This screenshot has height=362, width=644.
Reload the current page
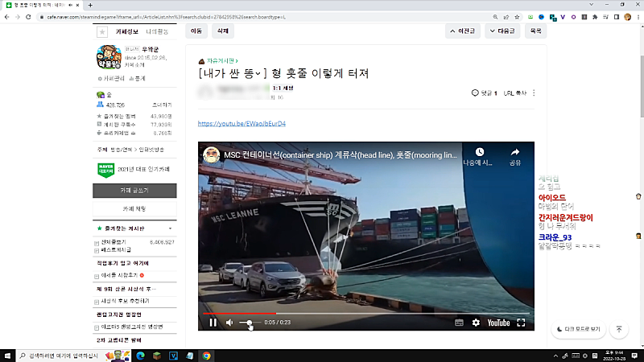tap(28, 17)
